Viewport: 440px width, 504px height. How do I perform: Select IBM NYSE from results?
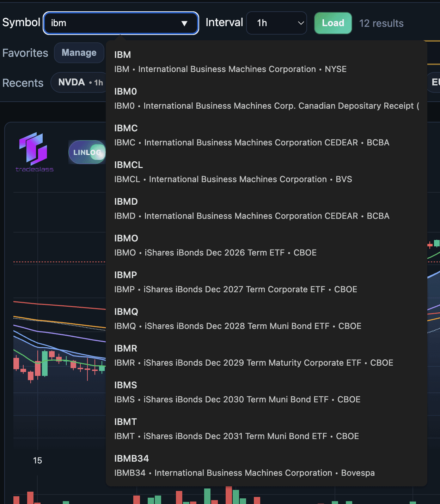(x=267, y=62)
